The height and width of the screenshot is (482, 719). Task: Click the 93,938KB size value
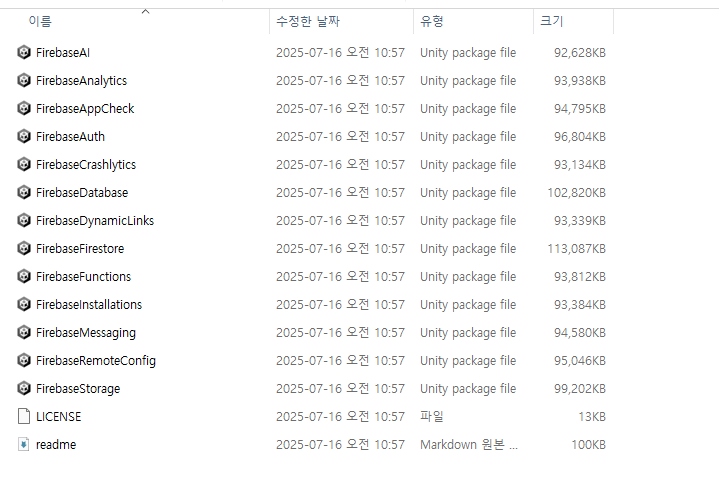580,81
